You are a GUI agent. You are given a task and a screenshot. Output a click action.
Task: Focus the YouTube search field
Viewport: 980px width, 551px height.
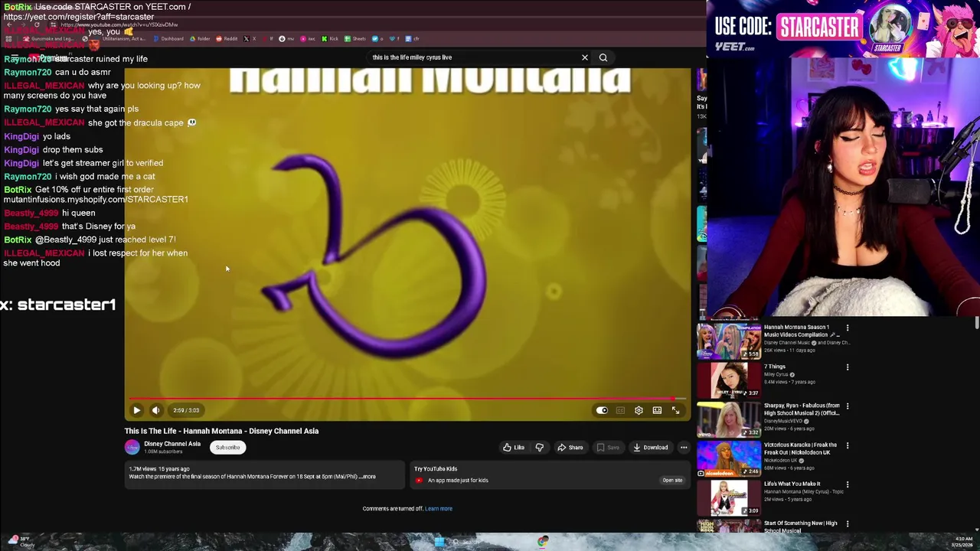click(475, 57)
